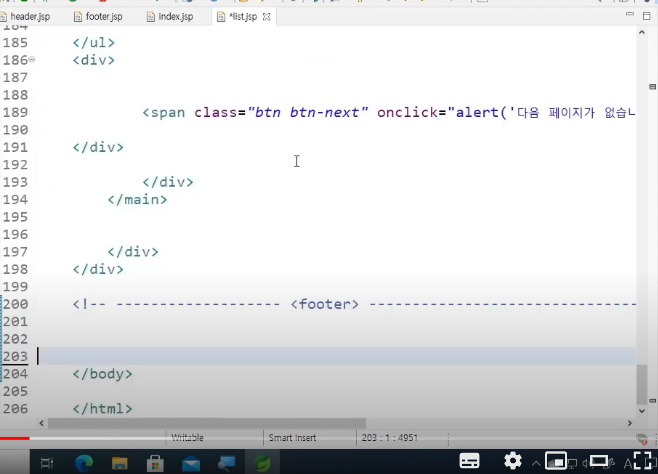Maximize the editor area pane
Image resolution: width=658 pixels, height=474 pixels.
coord(647,16)
